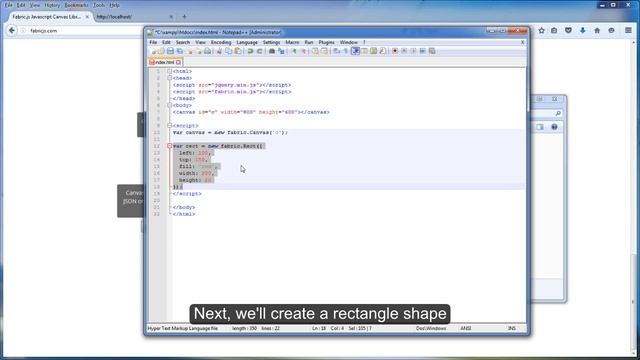Click ANSI encoding in Notepad++ status bar
Viewport: 640px width, 360px height.
pyautogui.click(x=466, y=328)
